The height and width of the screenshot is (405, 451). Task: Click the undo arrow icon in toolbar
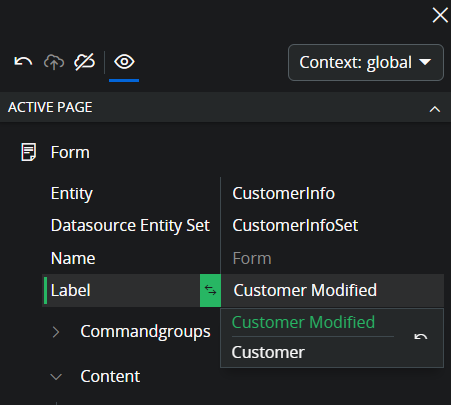tap(23, 62)
